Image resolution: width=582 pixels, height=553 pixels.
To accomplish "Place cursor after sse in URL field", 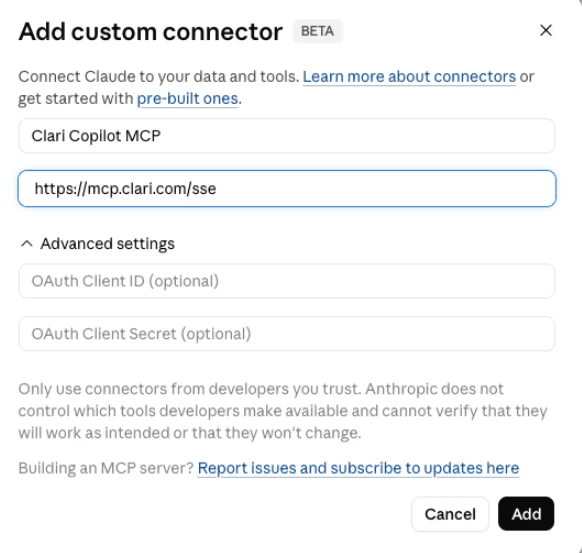I will tap(217, 189).
